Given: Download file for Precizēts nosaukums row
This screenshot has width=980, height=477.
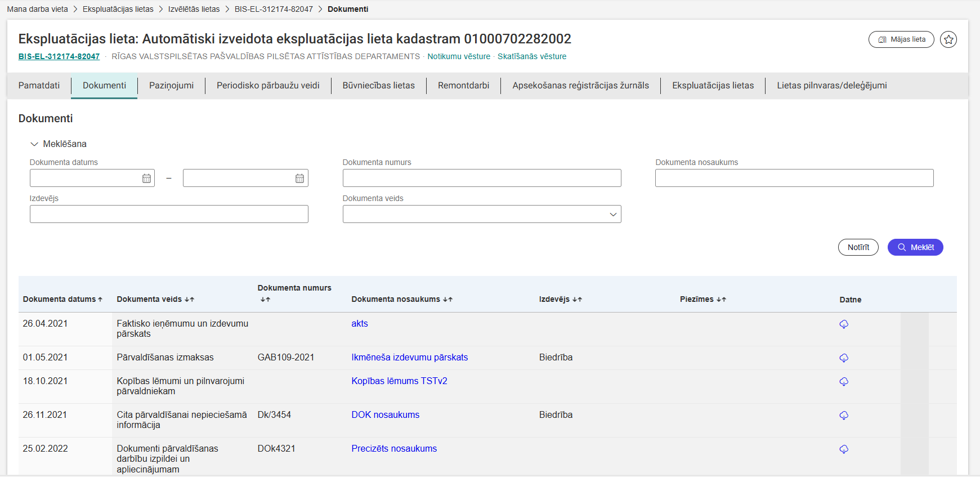Looking at the screenshot, I should coord(844,449).
